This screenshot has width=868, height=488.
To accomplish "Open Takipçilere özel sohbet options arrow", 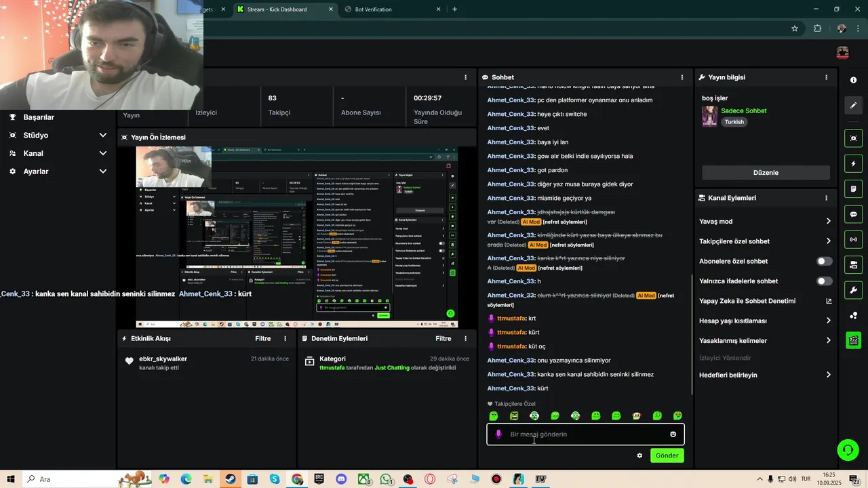I will (x=828, y=241).
